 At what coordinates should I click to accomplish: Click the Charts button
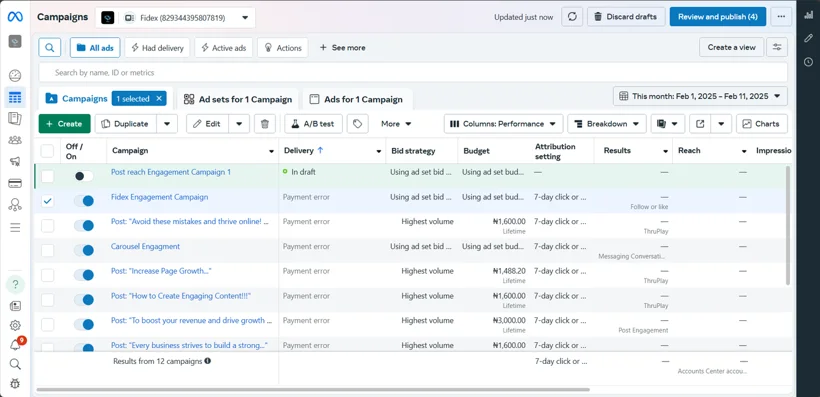point(761,124)
